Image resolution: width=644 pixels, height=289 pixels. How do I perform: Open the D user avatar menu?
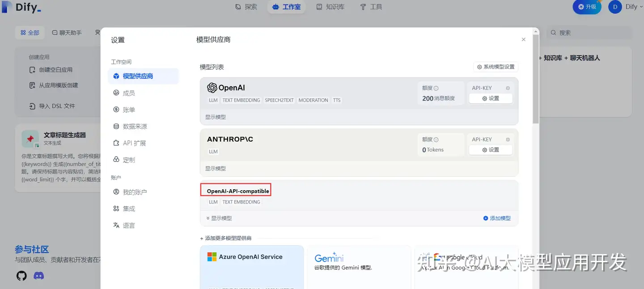coord(615,7)
